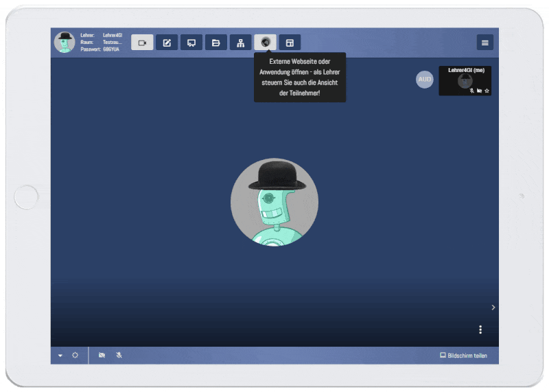The width and height of the screenshot is (549, 392).
Task: Toggle camera-off icon in Lehrer4GI thumbnail
Action: click(x=479, y=91)
